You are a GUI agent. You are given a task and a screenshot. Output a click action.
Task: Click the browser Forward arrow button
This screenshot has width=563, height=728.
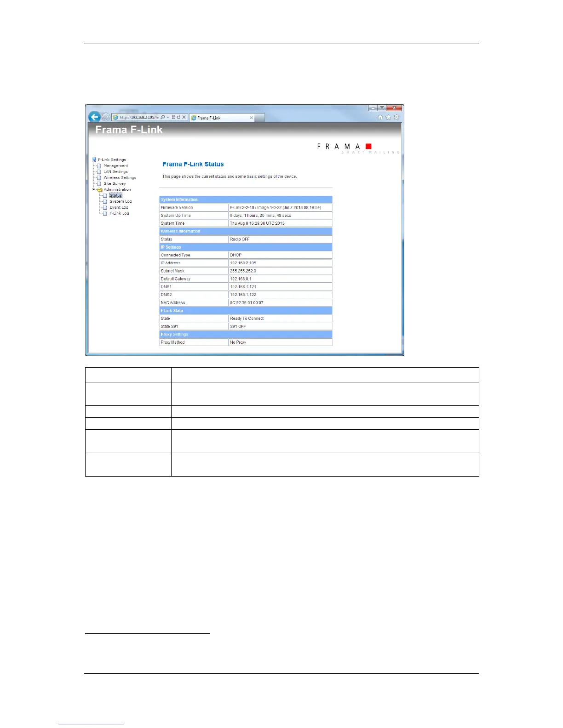click(106, 117)
